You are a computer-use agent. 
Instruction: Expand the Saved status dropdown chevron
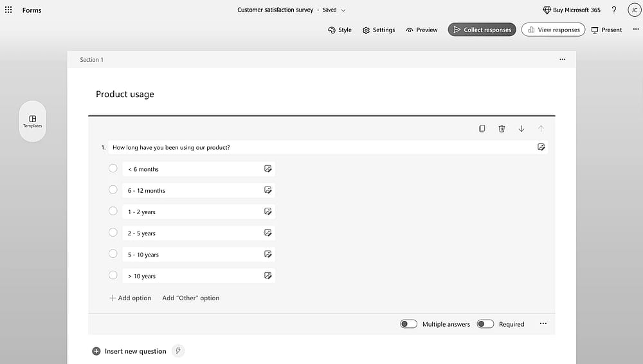click(x=343, y=10)
